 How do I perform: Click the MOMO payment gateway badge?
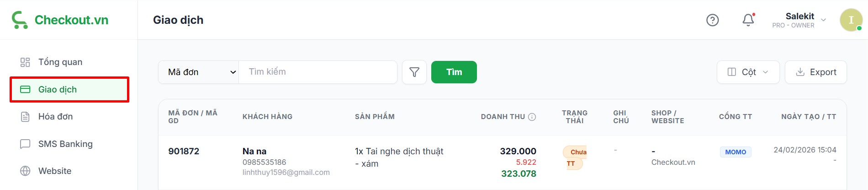click(735, 152)
